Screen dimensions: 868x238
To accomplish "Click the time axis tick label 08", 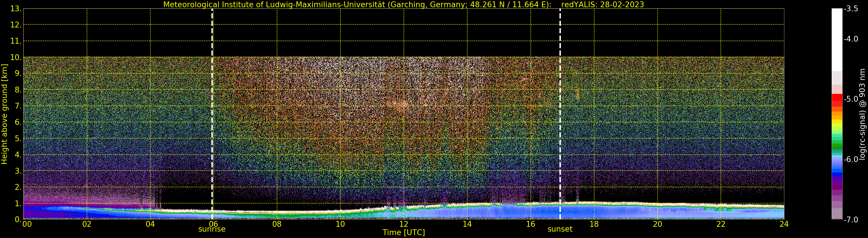I will click(277, 224).
